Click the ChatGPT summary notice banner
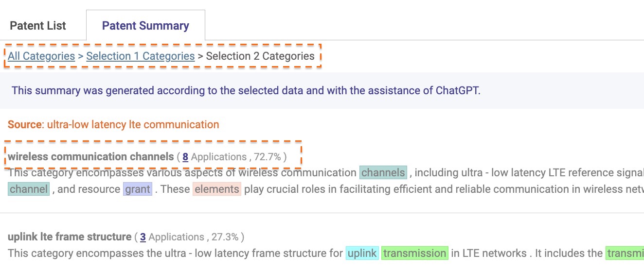The image size is (644, 270). 322,90
